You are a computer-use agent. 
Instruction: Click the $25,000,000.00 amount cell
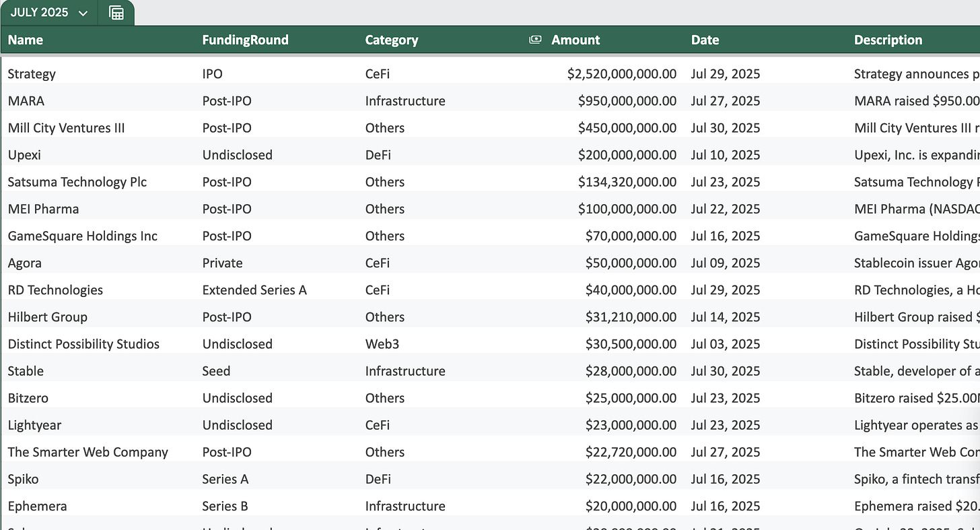click(631, 398)
